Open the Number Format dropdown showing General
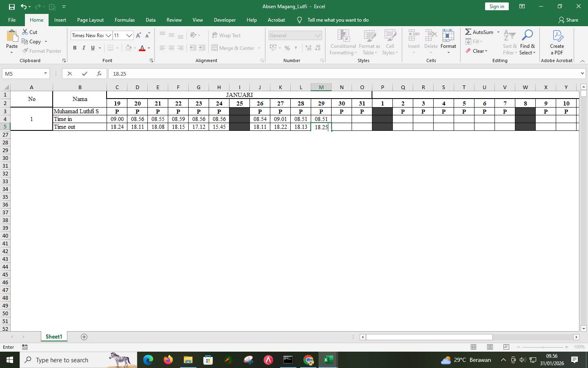 pyautogui.click(x=295, y=36)
